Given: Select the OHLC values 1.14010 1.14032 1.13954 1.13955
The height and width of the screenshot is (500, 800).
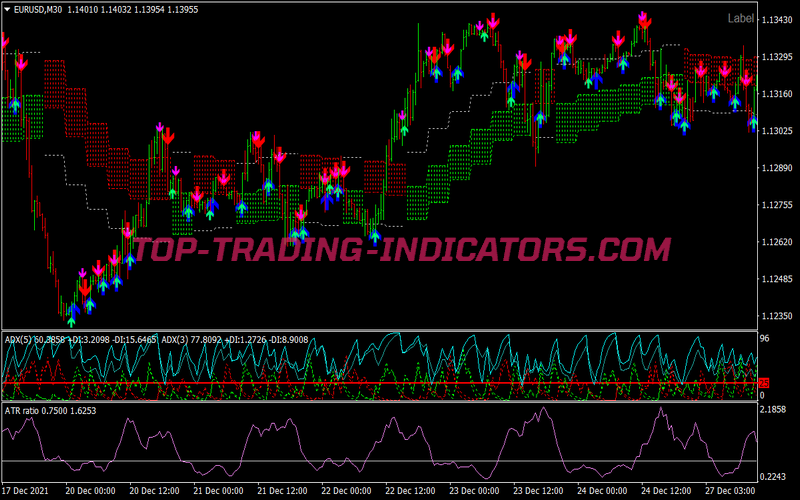Looking at the screenshot, I should point(133,10).
